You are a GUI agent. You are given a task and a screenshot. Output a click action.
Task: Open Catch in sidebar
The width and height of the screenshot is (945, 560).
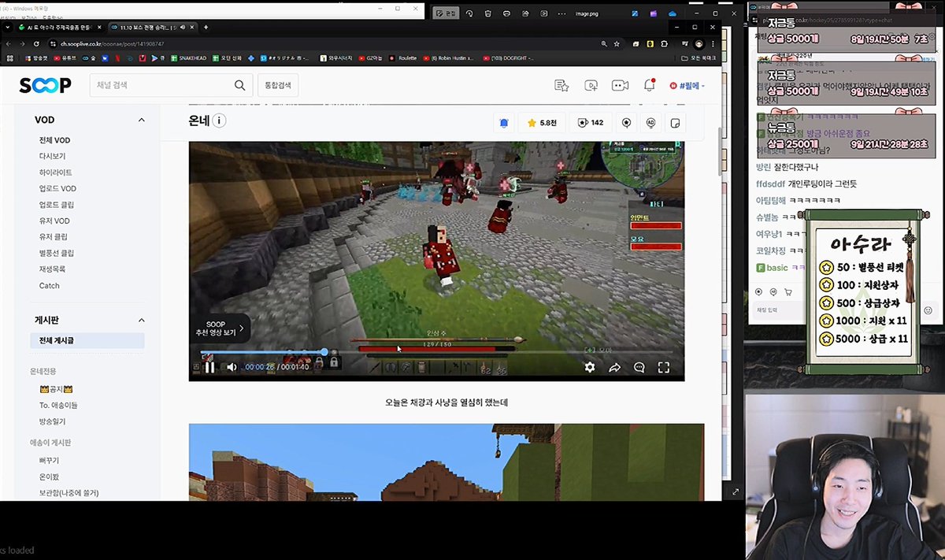50,286
